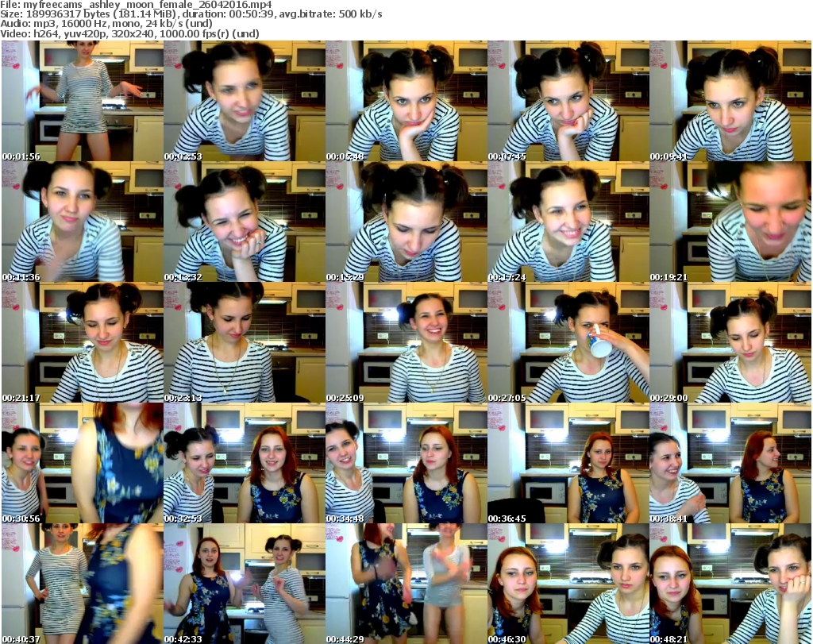813x644 pixels.
Task: View the 00:23:13 preview frame
Action: coord(245,343)
